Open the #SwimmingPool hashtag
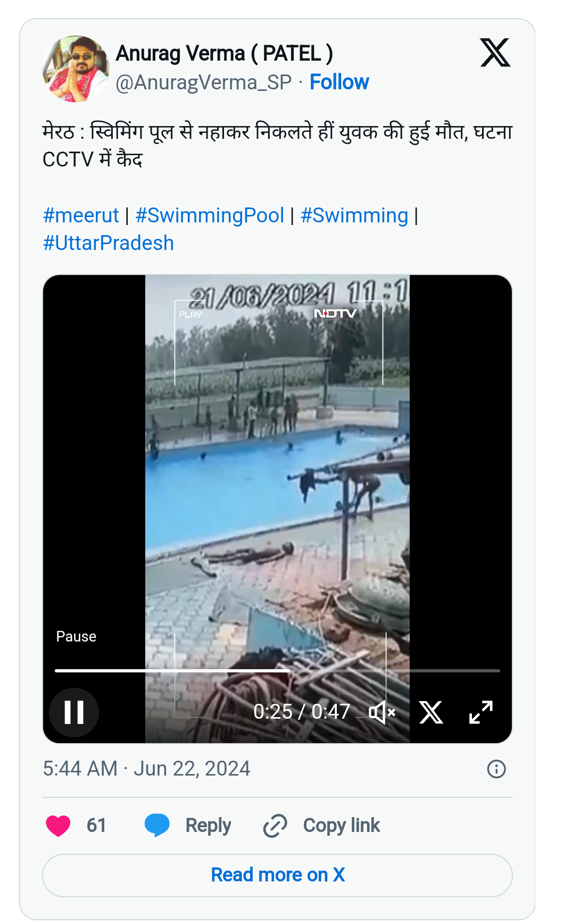 210,215
